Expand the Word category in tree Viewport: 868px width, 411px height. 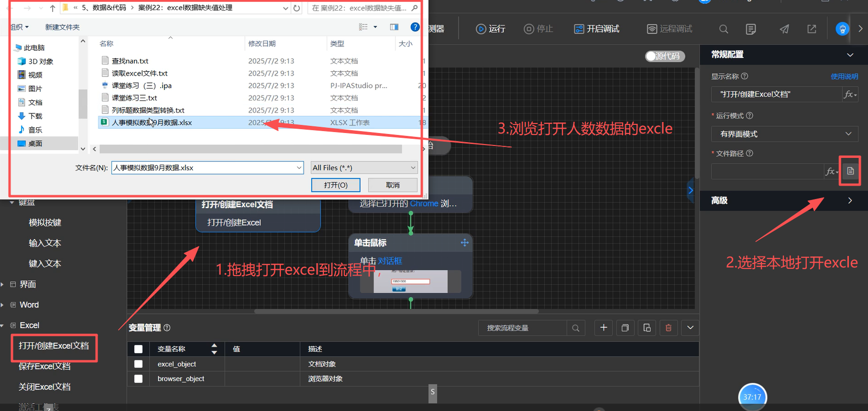(2, 305)
